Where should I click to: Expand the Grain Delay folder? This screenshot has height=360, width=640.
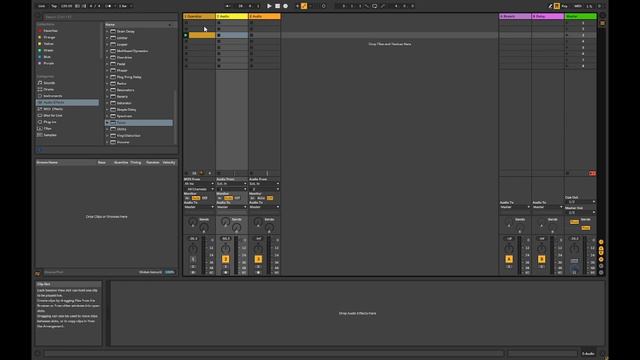[x=107, y=31]
